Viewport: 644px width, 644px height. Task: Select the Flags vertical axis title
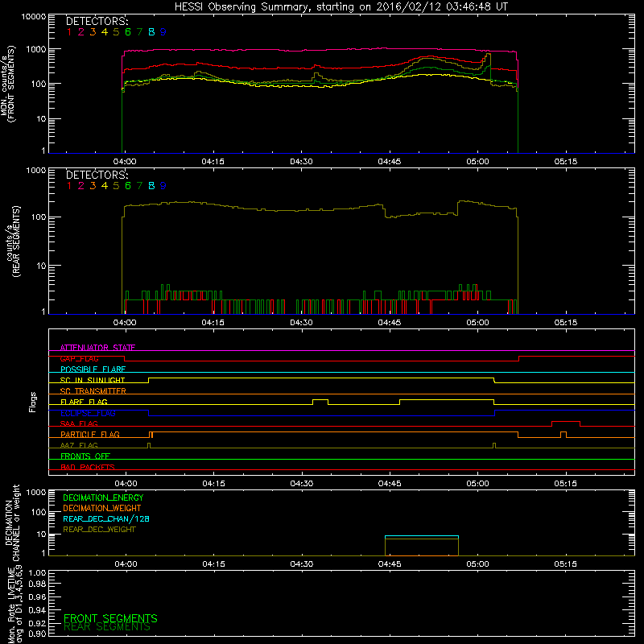point(33,402)
